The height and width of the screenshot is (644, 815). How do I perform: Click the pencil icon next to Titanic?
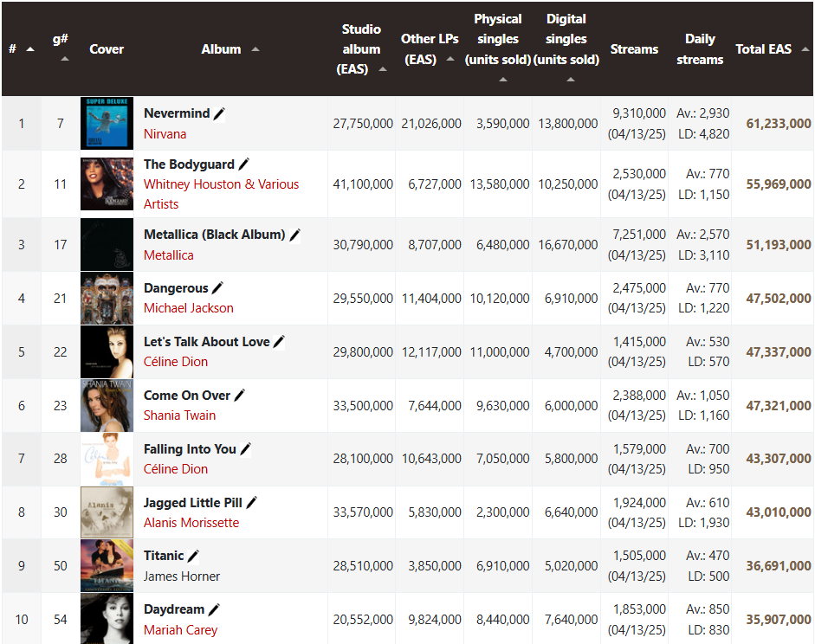(193, 557)
